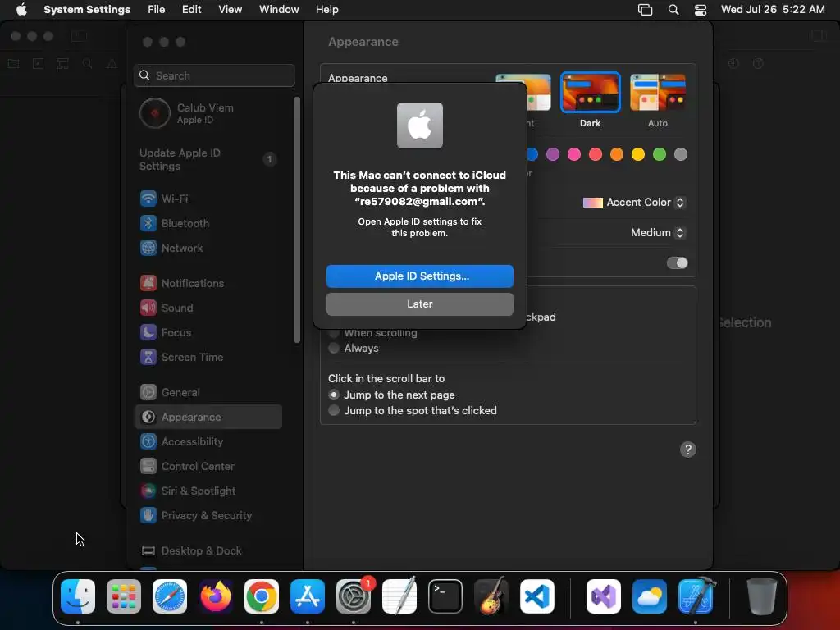Open the Accent Color highlight dropdown

point(634,203)
